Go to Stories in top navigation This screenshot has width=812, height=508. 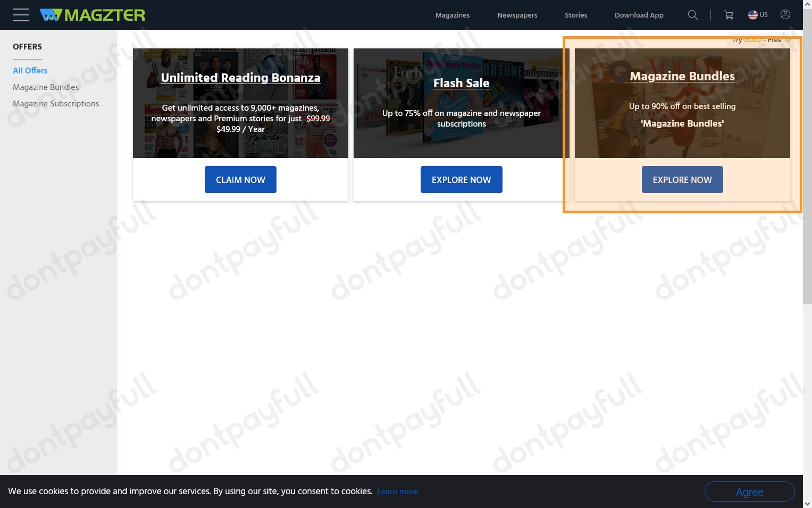tap(575, 15)
